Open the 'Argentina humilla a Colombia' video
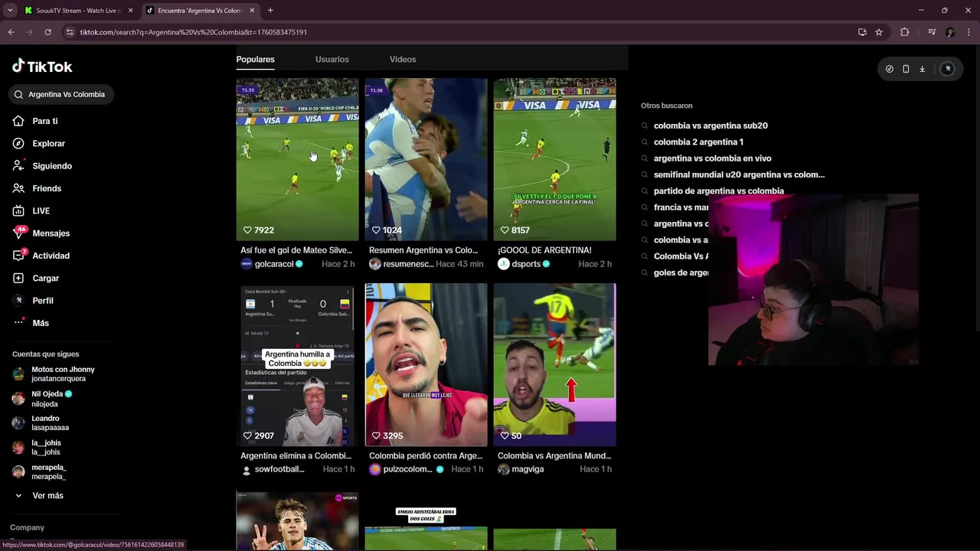980x551 pixels. point(297,365)
